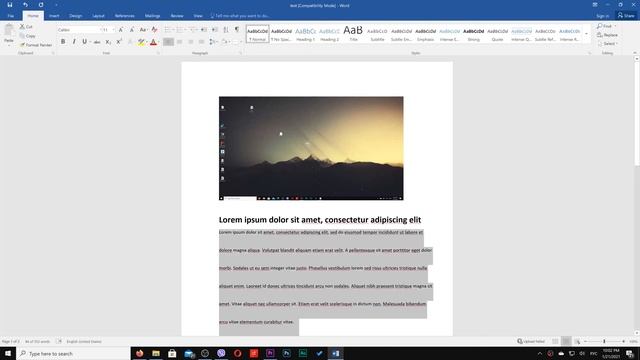This screenshot has width=640, height=360.
Task: Click the zoom slider in status bar
Action: [x=604, y=341]
